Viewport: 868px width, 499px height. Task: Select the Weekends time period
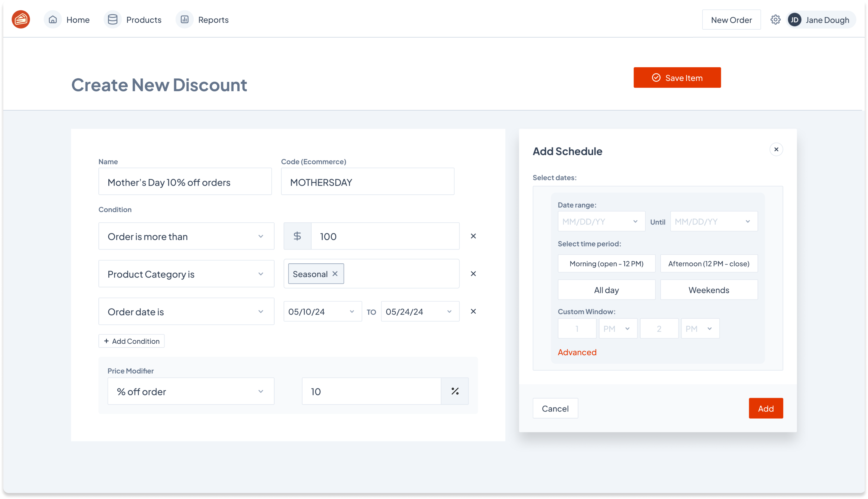tap(708, 289)
